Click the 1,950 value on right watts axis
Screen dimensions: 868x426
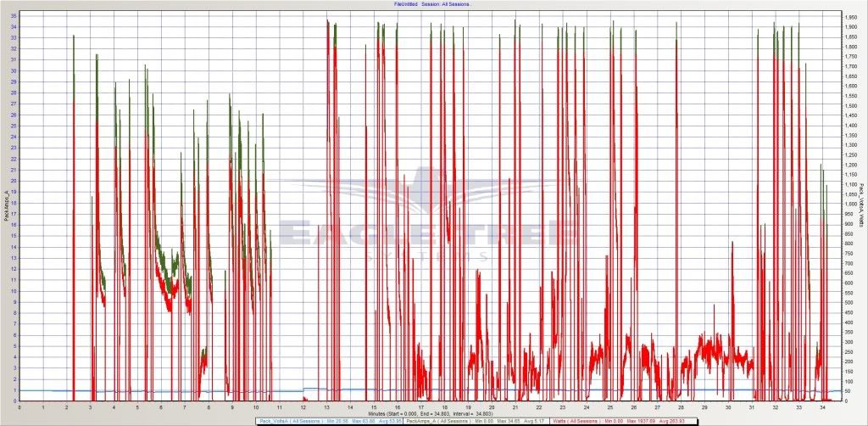click(x=849, y=15)
